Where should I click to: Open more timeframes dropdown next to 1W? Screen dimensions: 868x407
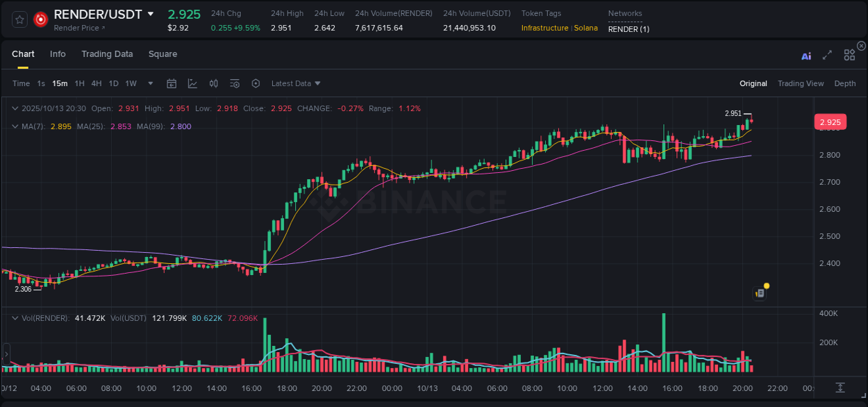coord(150,83)
